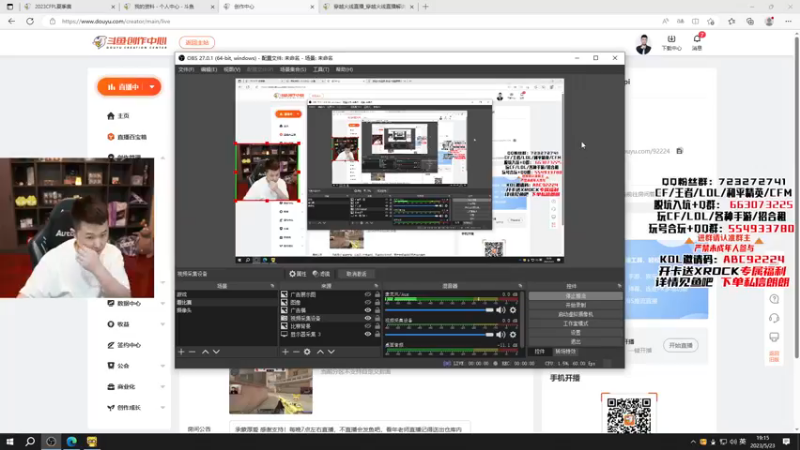The width and height of the screenshot is (800, 450).
Task: Open 视频采集设备 audio settings gear
Action: [x=513, y=335]
